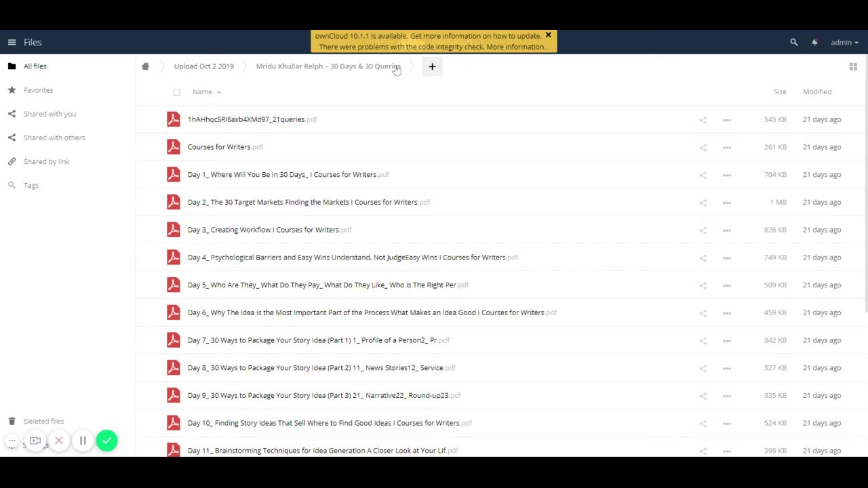Open Upload Oct 2019 breadcrumb
The height and width of the screenshot is (488, 868).
[x=203, y=66]
